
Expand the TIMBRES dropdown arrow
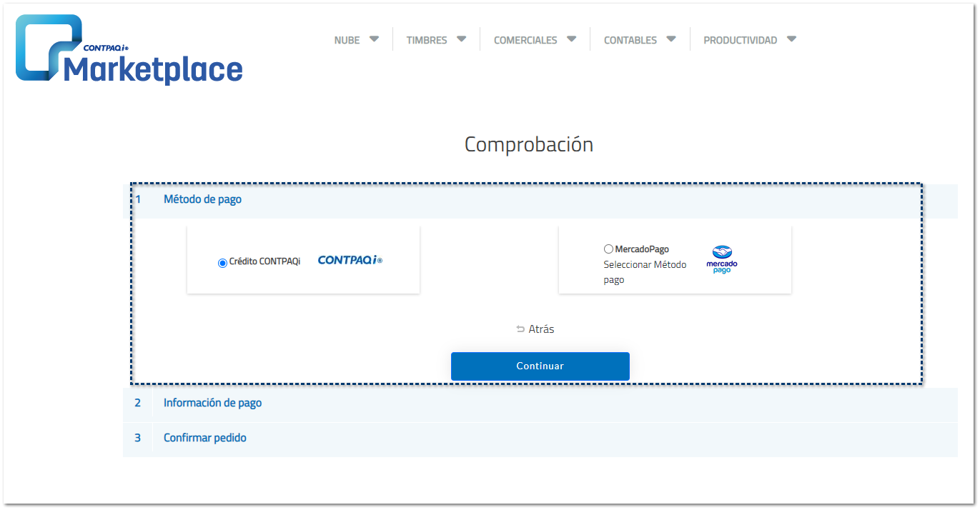click(461, 39)
